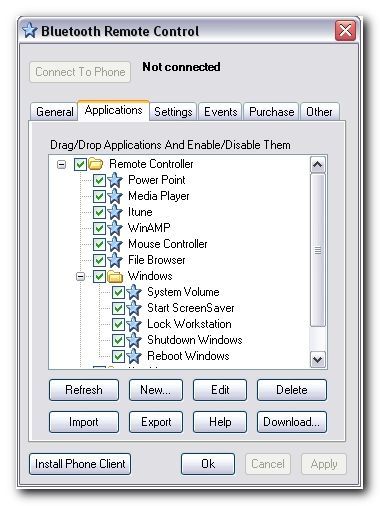Image resolution: width=380 pixels, height=506 pixels.
Task: Uncheck the System Volume checkbox
Action: pos(118,292)
